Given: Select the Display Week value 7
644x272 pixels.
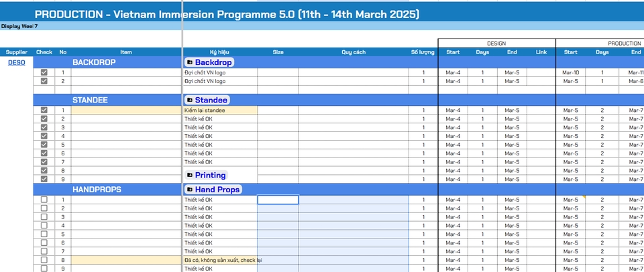Looking at the screenshot, I should coord(36,27).
